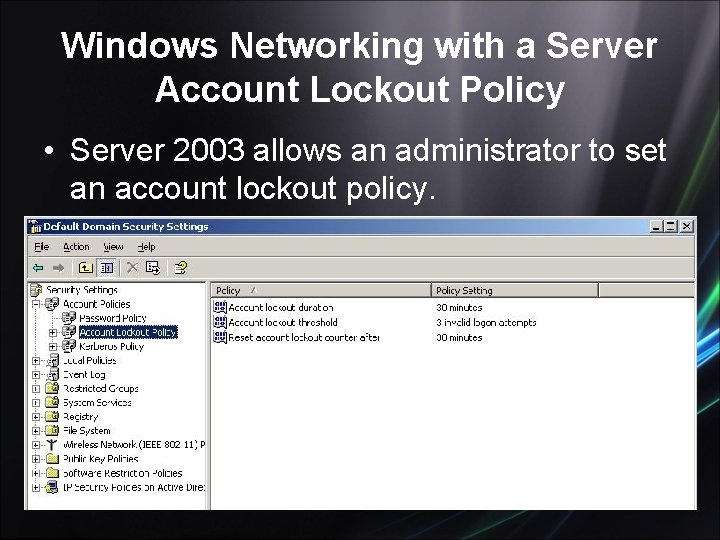
Task: Click the Account Lockout Policy node icon
Action: [x=69, y=332]
